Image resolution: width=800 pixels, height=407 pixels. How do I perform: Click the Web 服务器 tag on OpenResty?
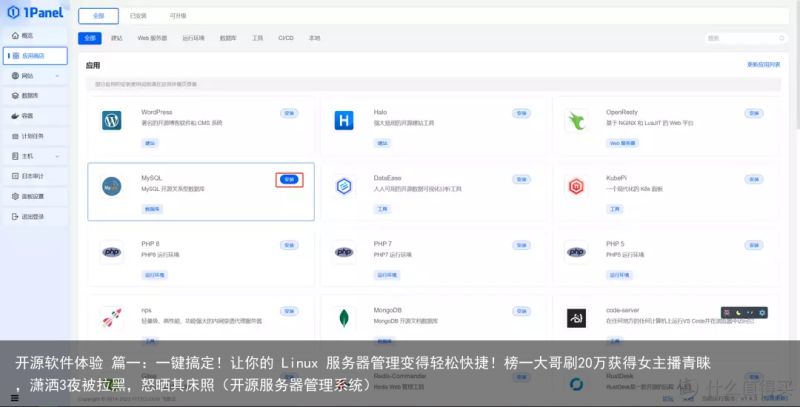(x=622, y=143)
